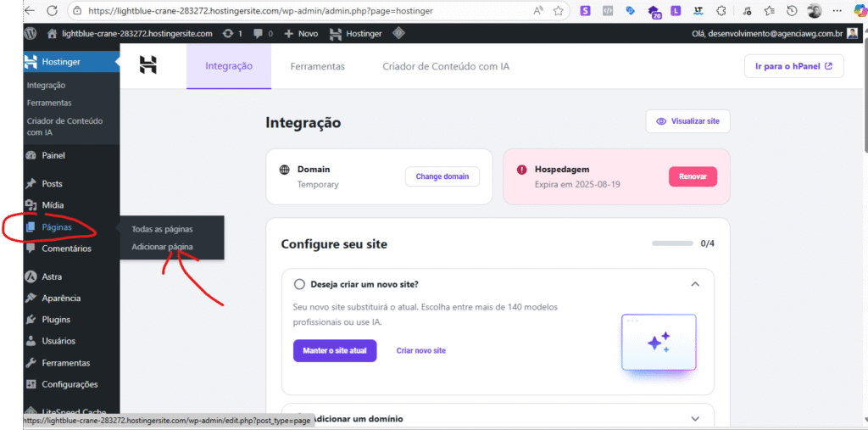Click the Novo item in the admin bar
Image resolution: width=868 pixels, height=430 pixels.
(301, 33)
